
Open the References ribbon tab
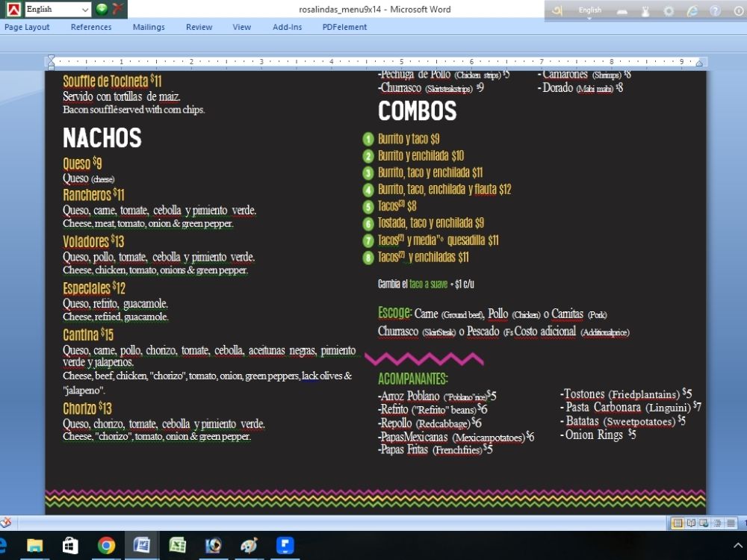(91, 27)
